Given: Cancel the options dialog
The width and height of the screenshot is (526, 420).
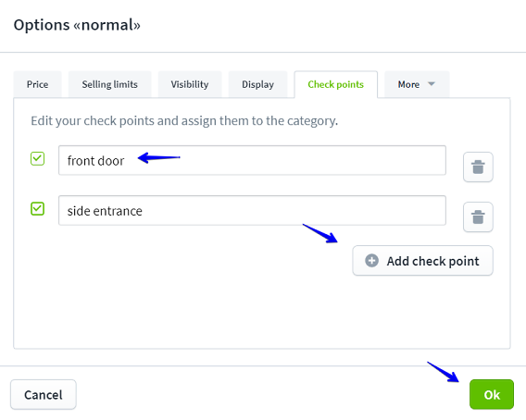Looking at the screenshot, I should (x=44, y=394).
